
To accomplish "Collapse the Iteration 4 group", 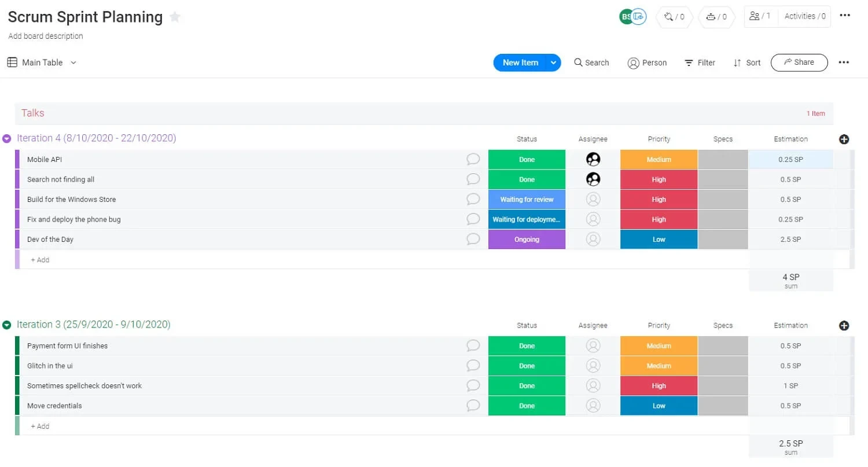I will [x=6, y=138].
